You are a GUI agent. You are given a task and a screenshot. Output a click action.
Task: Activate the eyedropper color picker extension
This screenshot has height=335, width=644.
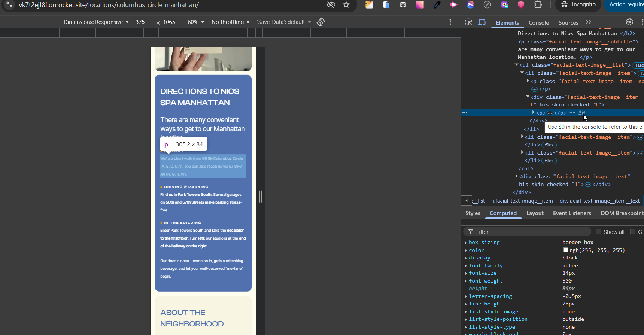pos(437,5)
